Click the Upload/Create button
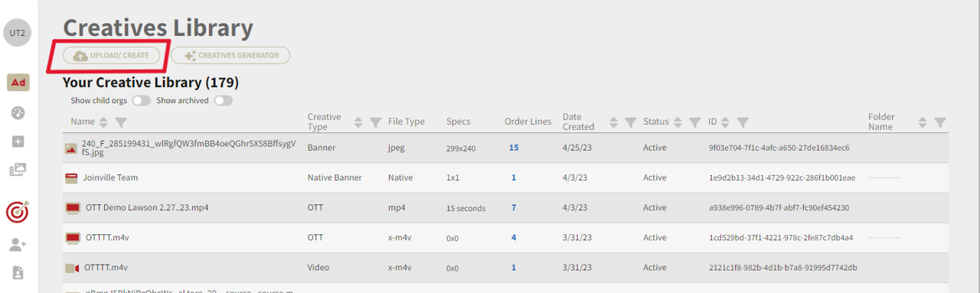 [112, 55]
